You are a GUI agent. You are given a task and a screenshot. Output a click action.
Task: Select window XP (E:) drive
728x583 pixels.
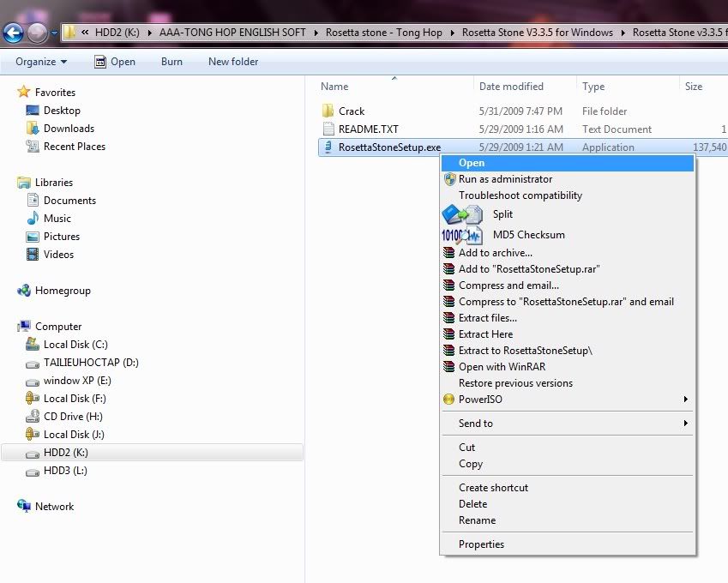pos(77,381)
